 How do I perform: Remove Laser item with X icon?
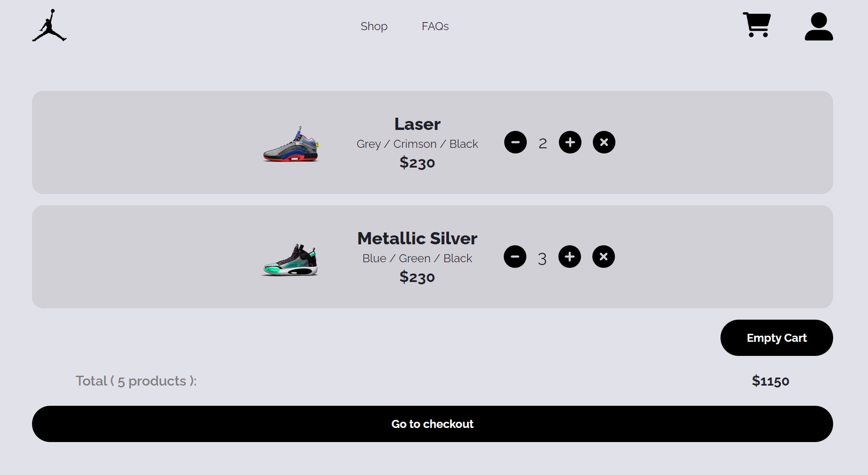(x=604, y=142)
